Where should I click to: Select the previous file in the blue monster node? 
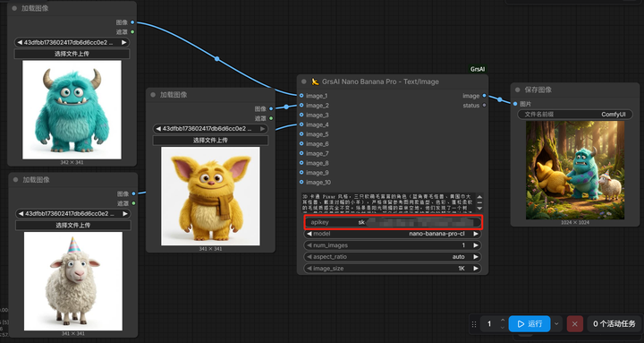pos(20,42)
